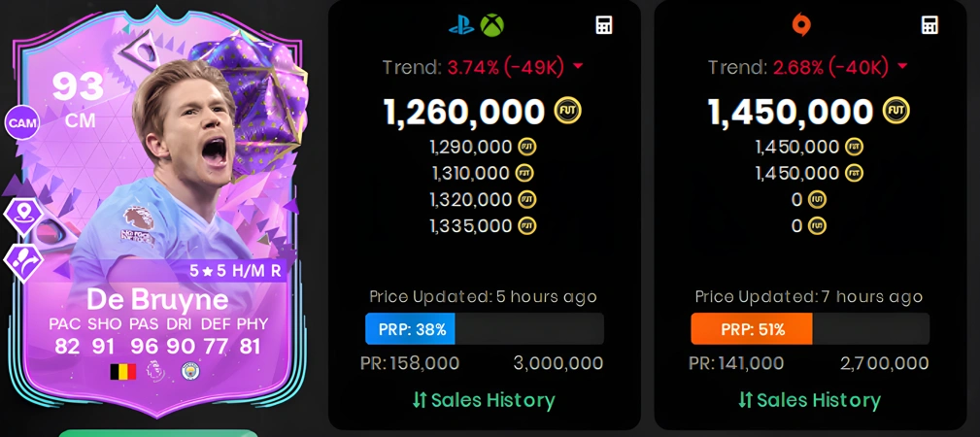980x437 pixels.
Task: Click the PlayStation platform icon
Action: 461,25
